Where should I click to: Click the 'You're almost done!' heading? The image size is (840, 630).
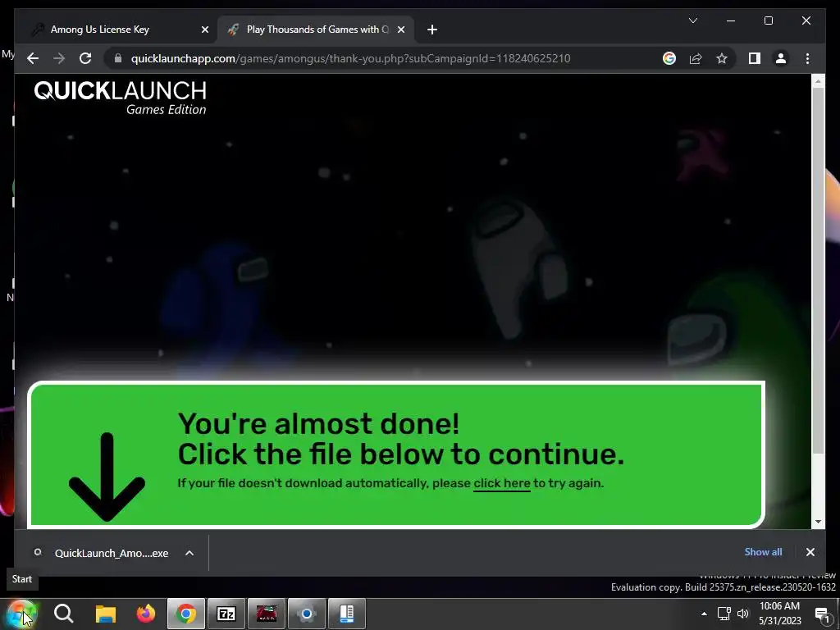[318, 424]
